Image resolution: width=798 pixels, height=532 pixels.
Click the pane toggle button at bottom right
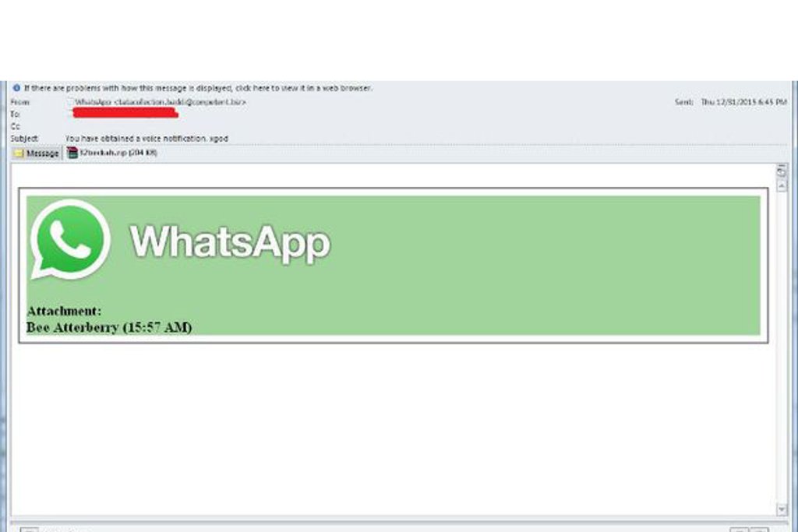758,529
